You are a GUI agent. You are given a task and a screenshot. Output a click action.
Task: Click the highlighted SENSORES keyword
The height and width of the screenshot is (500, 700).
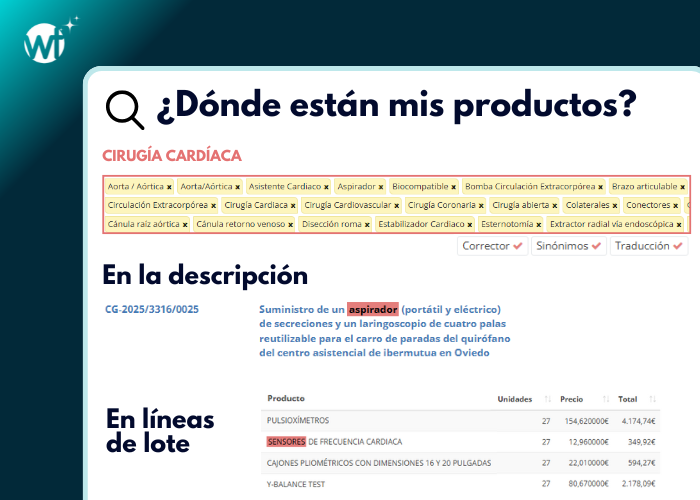click(x=285, y=442)
